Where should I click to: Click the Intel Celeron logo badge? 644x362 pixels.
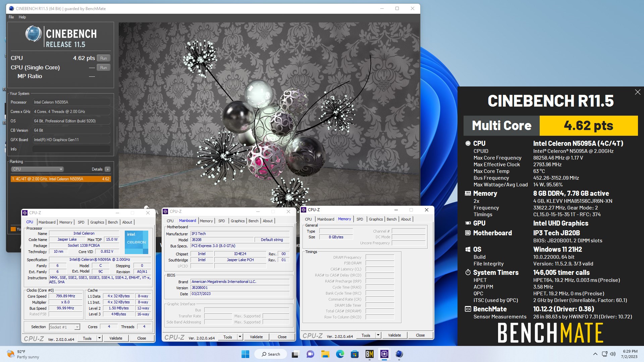pos(137,242)
